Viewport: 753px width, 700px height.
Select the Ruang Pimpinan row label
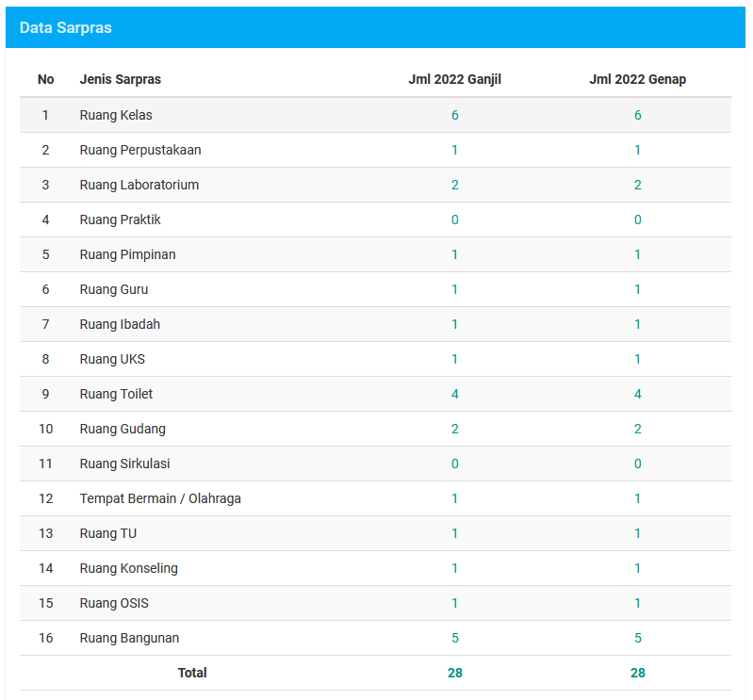[x=127, y=254]
